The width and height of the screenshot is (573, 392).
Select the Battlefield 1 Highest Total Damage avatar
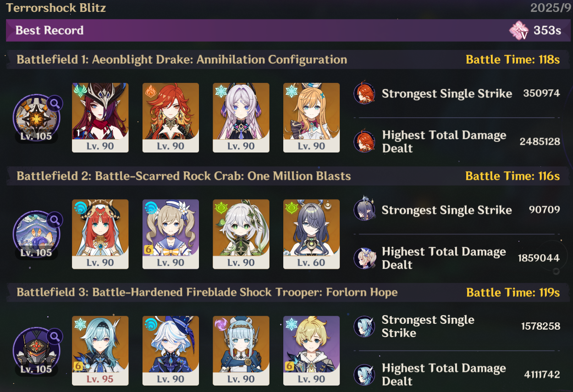(364, 142)
